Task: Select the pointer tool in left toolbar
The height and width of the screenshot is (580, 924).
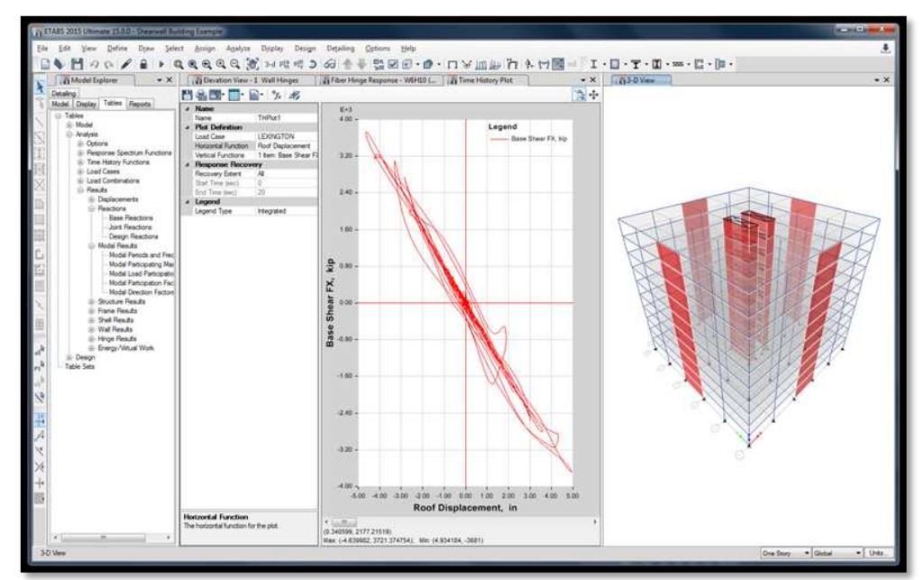Action: point(40,87)
